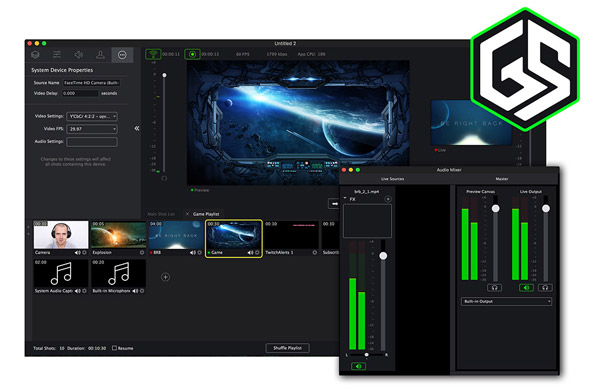Adjust the Live Output volume slider
The width and height of the screenshot is (600, 390).
click(546, 209)
